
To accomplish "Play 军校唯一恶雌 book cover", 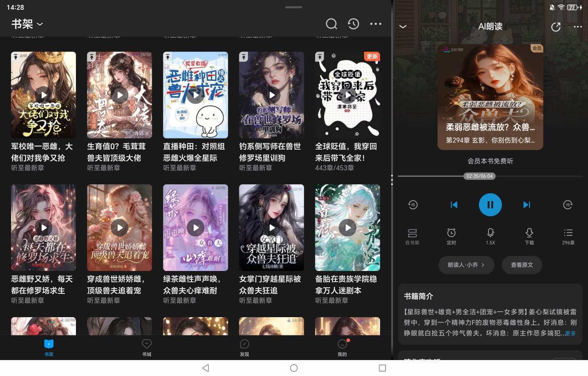I will [x=43, y=95].
